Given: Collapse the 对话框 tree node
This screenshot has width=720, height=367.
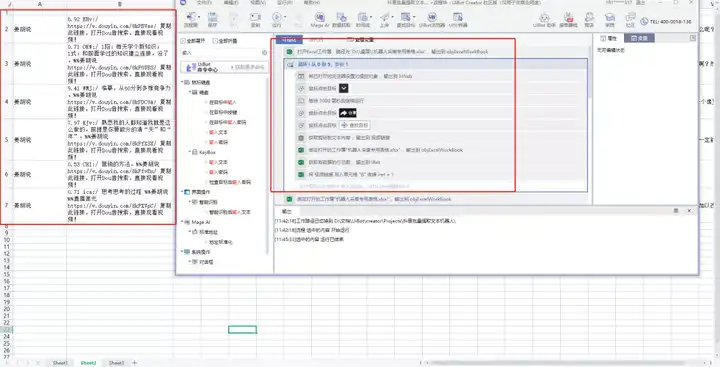Looking at the screenshot, I should click(x=190, y=262).
